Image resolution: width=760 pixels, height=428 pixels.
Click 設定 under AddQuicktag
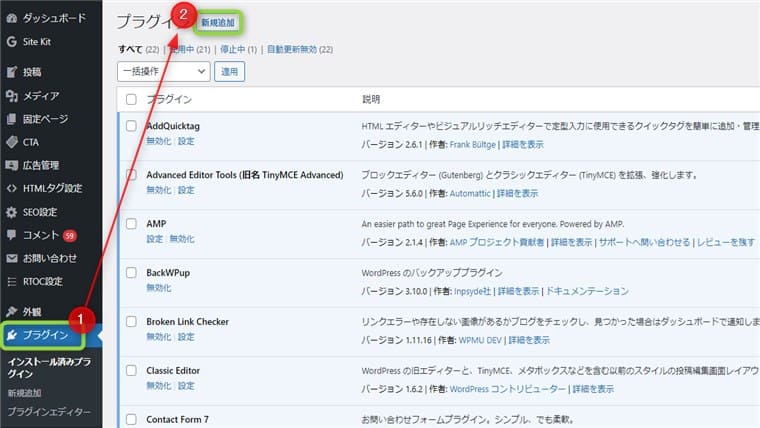[186, 141]
